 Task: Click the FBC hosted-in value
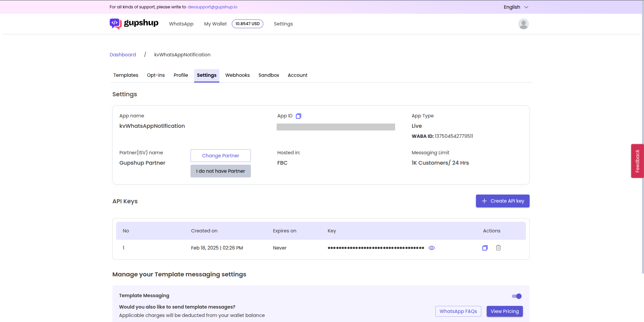(282, 163)
